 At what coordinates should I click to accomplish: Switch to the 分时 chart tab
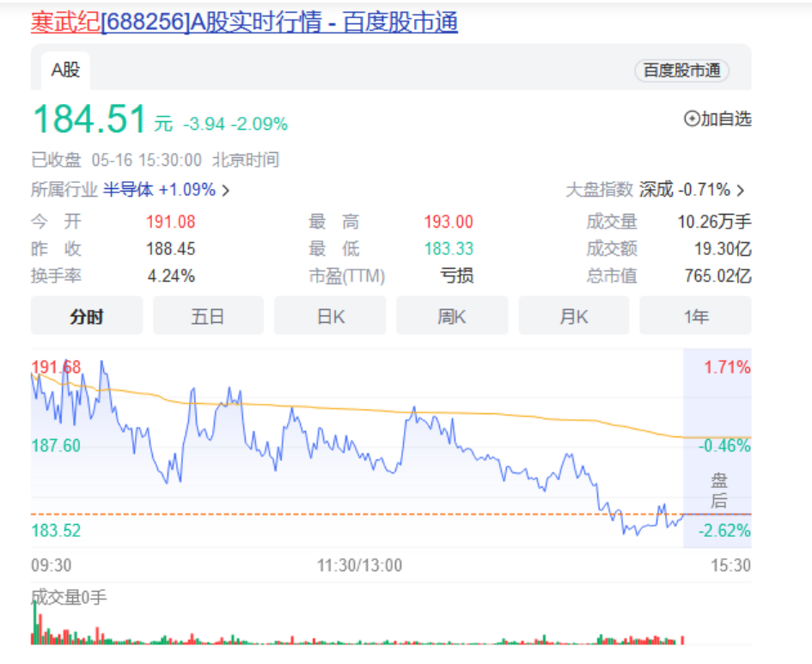pos(86,317)
